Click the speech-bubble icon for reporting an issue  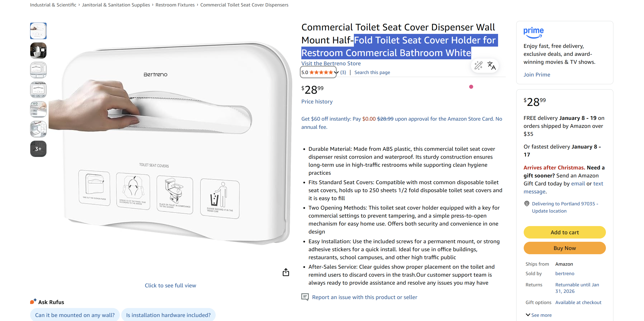(x=305, y=297)
